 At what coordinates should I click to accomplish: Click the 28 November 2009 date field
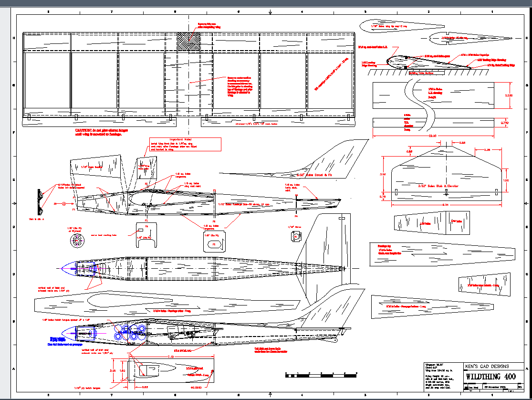(495, 387)
